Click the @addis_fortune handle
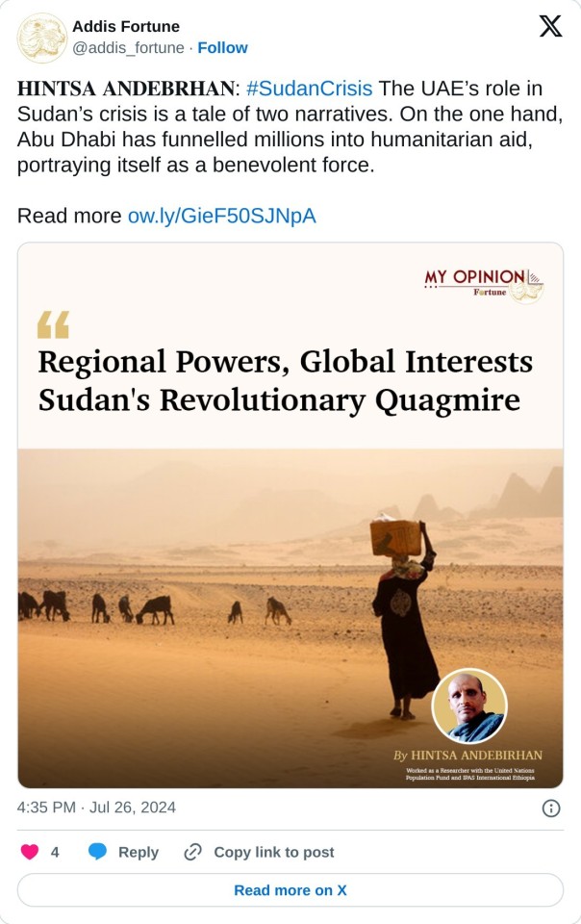Screen dimensions: 581x924 pyautogui.click(x=128, y=47)
